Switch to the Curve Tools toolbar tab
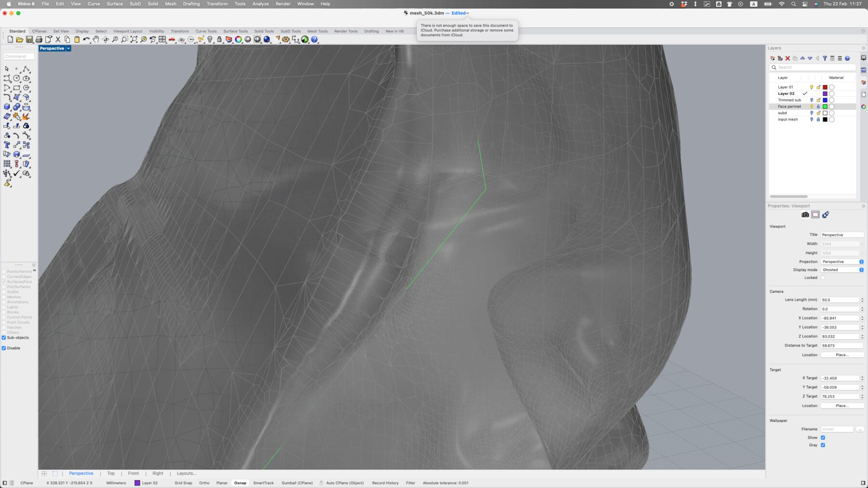The image size is (868, 488). tap(206, 31)
